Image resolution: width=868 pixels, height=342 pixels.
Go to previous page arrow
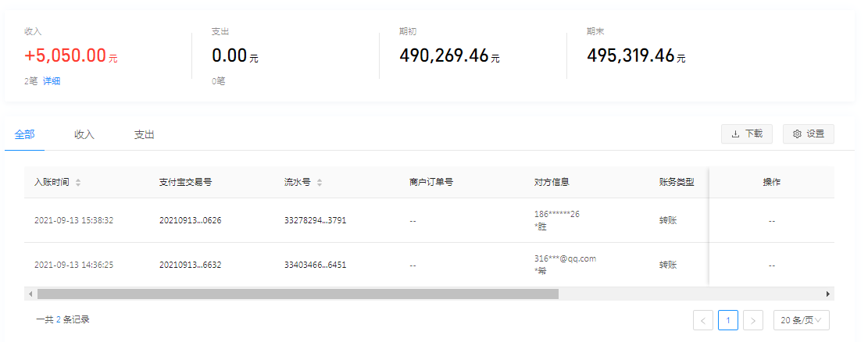click(702, 320)
